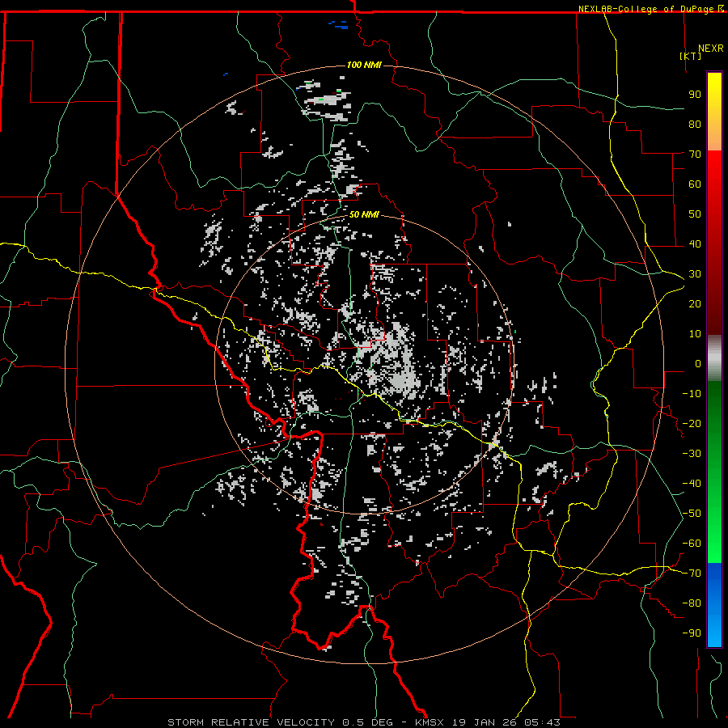Click the -80 value on velocity scale

click(x=692, y=603)
